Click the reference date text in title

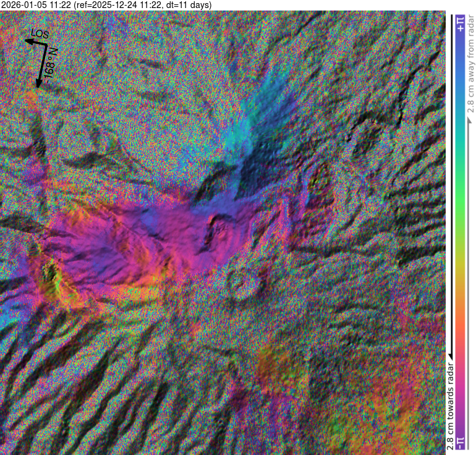(116, 5)
